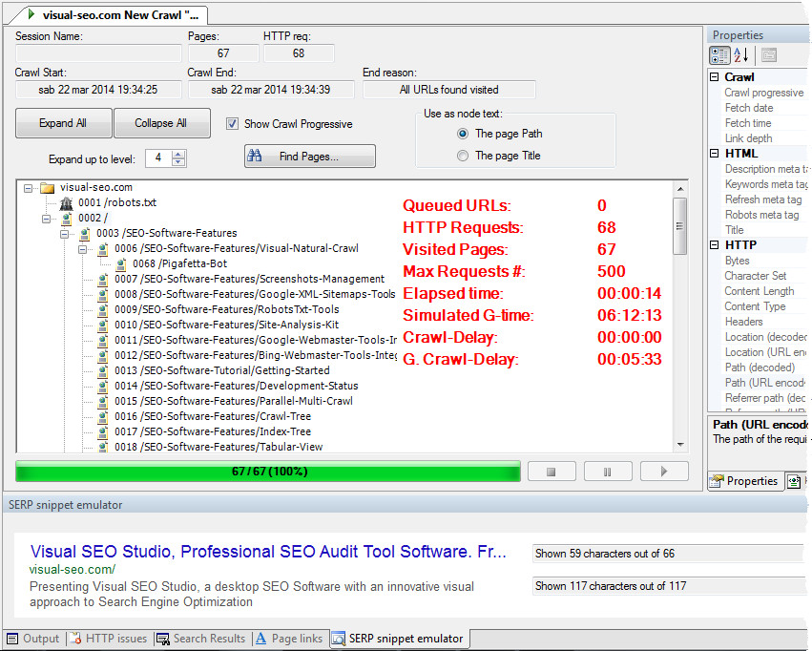The image size is (812, 651).
Task: Select the 0018 Tabular-View tree row
Action: pyautogui.click(x=219, y=447)
